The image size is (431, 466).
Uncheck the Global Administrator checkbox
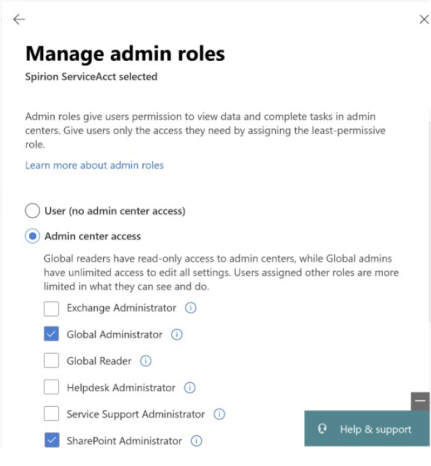[x=51, y=334]
